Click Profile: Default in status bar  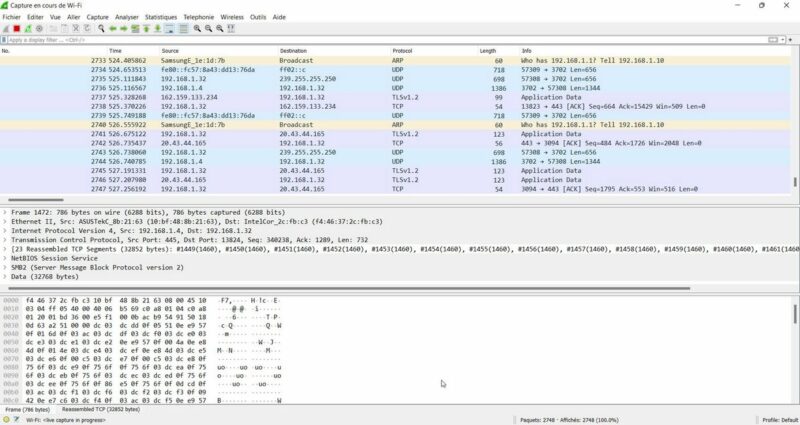[x=780, y=420]
